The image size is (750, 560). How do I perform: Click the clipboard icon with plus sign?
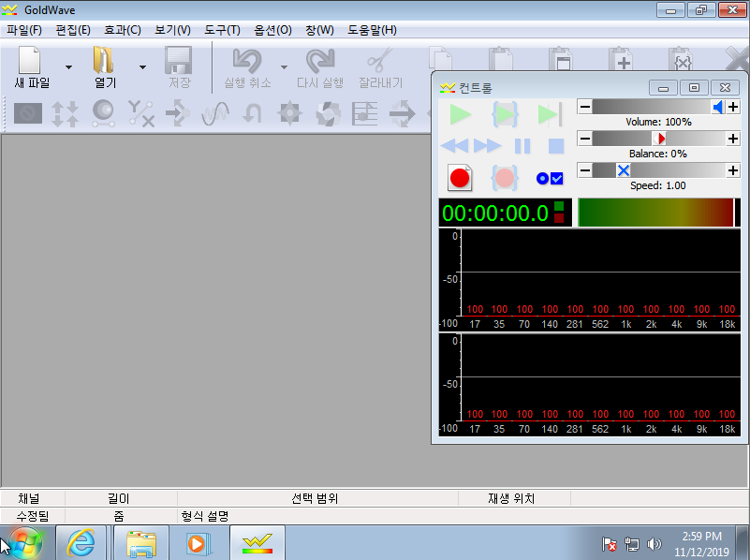pyautogui.click(x=621, y=58)
